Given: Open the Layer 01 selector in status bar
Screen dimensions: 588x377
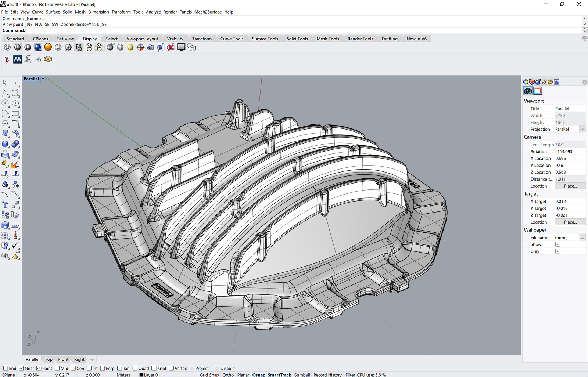Looking at the screenshot, I should 150,375.
